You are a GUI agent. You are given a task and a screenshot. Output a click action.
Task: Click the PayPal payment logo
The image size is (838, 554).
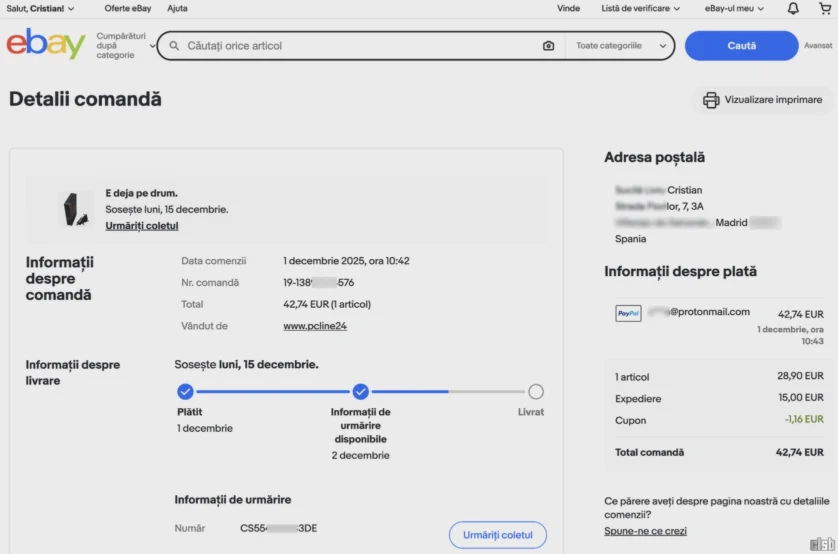[628, 313]
